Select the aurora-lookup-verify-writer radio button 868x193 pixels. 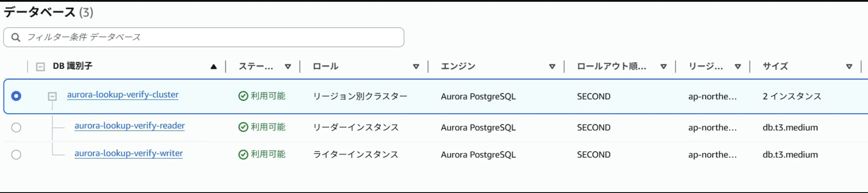(16, 155)
